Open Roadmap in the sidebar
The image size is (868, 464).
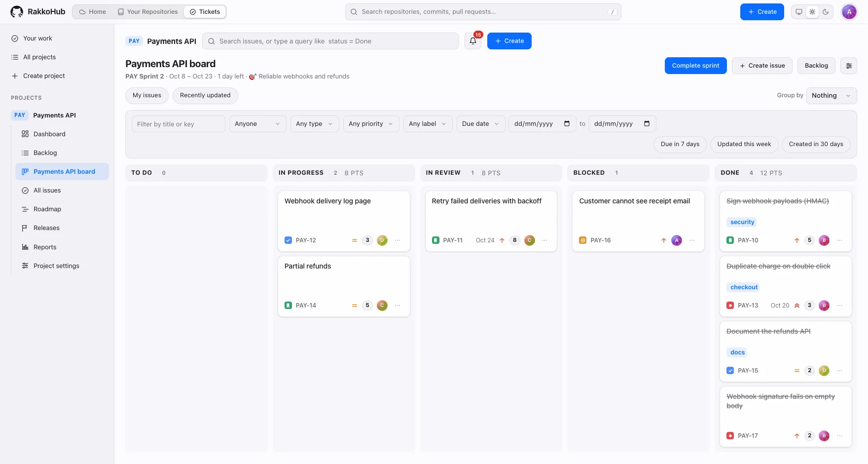tap(62, 209)
